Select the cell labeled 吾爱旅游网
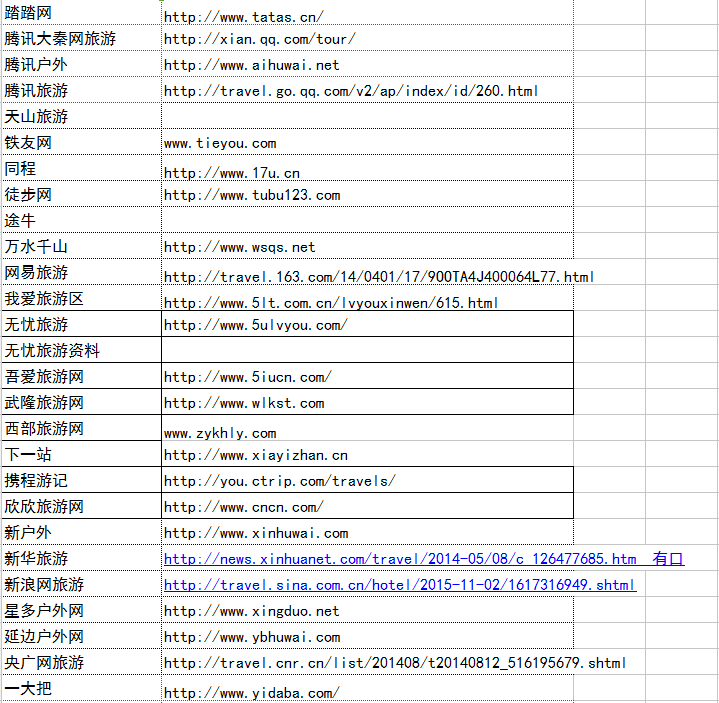The width and height of the screenshot is (719, 703). [82, 376]
